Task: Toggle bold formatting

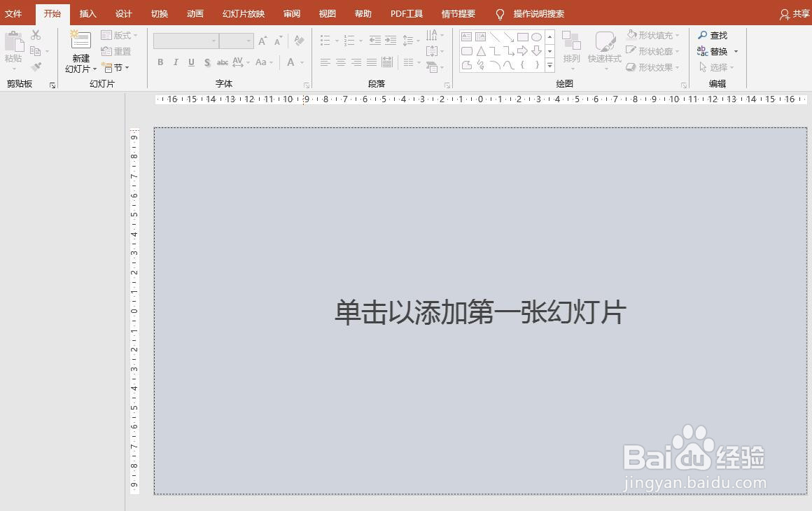Action: [x=160, y=62]
